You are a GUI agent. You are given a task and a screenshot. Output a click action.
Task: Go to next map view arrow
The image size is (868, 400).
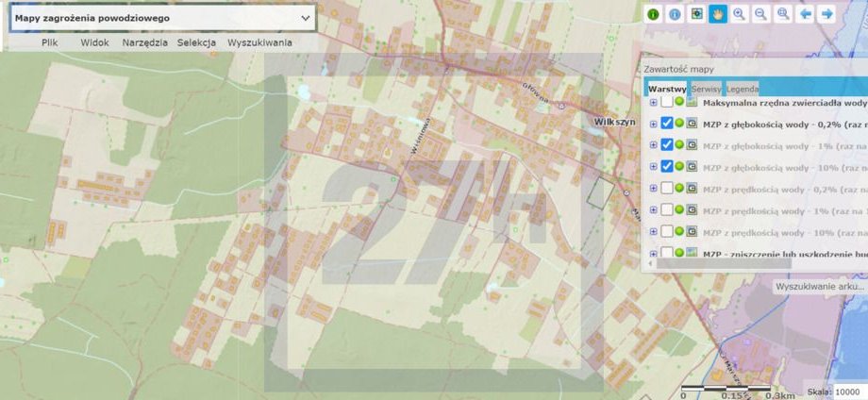click(x=827, y=14)
